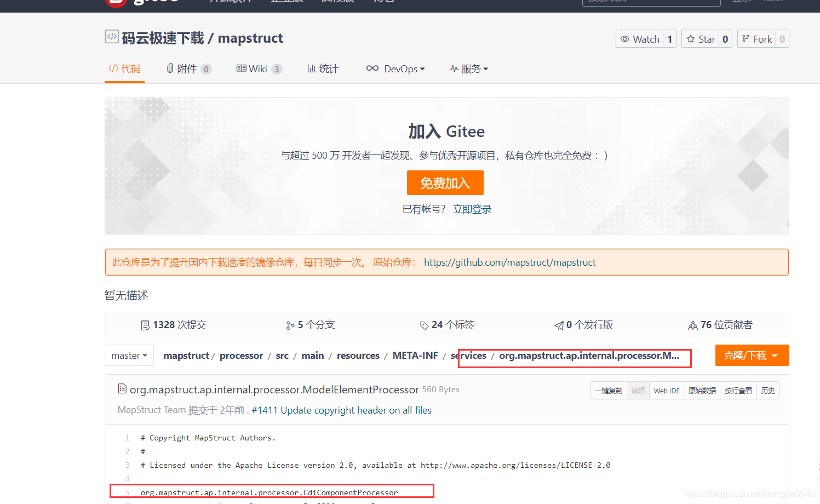This screenshot has height=504, width=820.
Task: Click the '# Copyright MapStruct Authors.' line
Action: (x=208, y=438)
